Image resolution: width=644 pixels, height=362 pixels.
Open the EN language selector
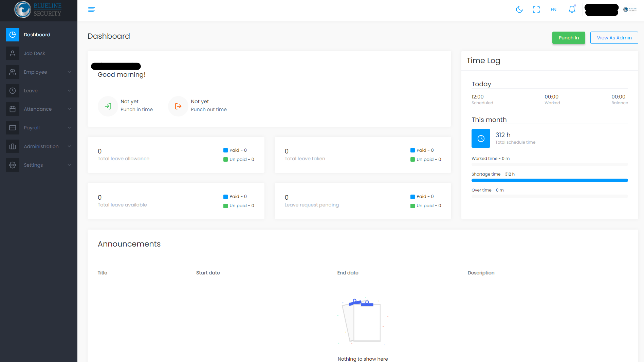point(553,10)
